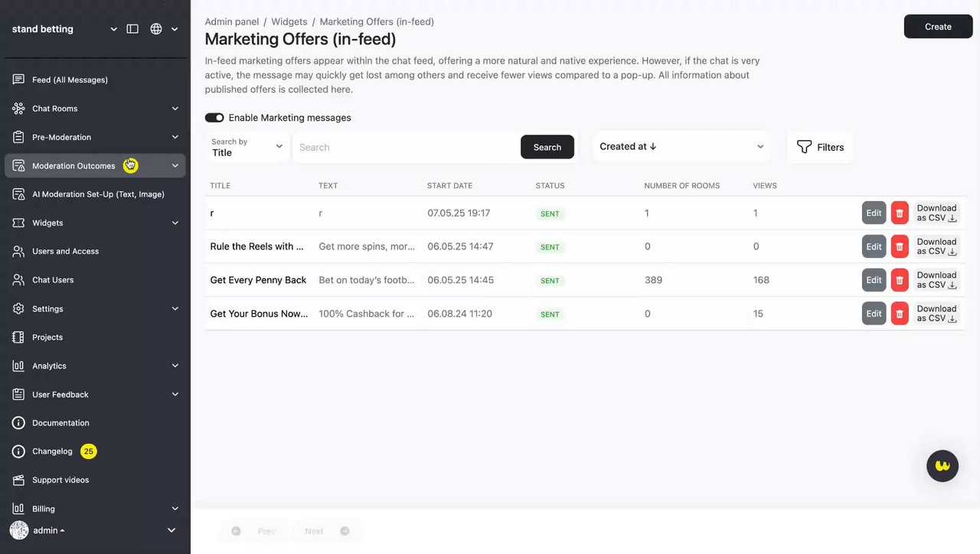Delete the 'Get Every Penny Back' offer
This screenshot has height=554, width=980.
tap(900, 280)
